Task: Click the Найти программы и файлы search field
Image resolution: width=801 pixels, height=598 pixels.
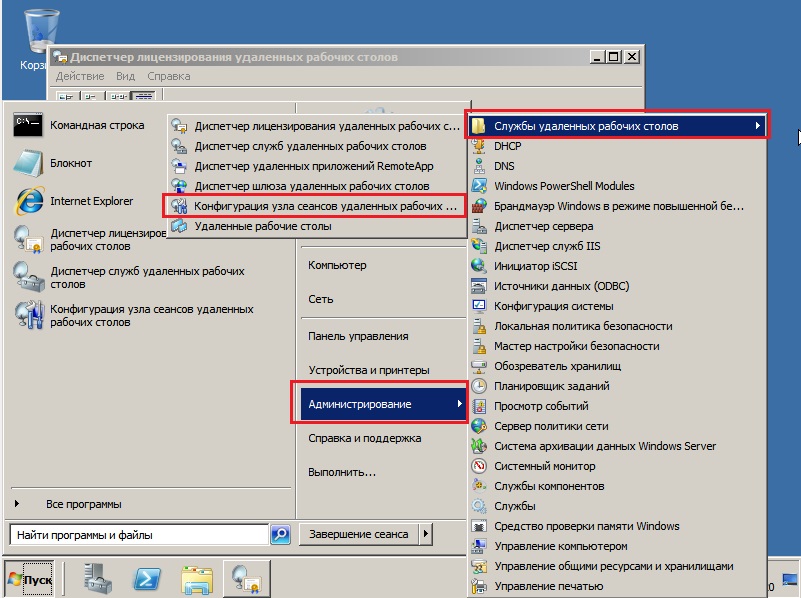Action: (139, 535)
